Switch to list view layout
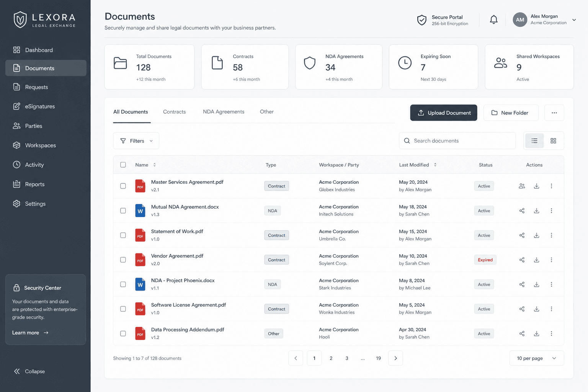 tap(534, 141)
